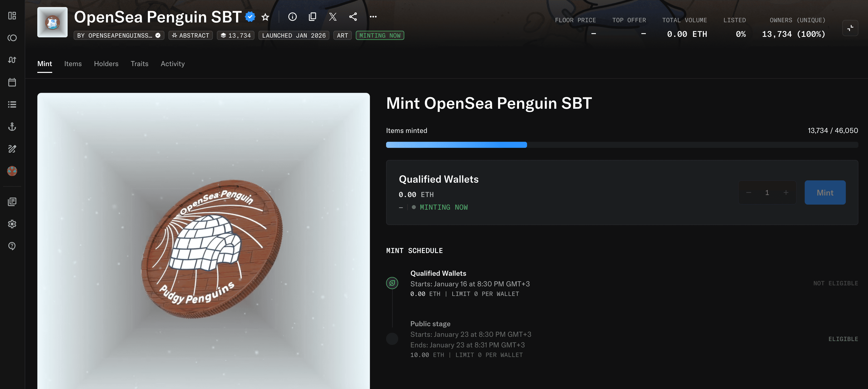The image size is (868, 389).
Task: Decrease mint quantity with minus button
Action: (748, 192)
